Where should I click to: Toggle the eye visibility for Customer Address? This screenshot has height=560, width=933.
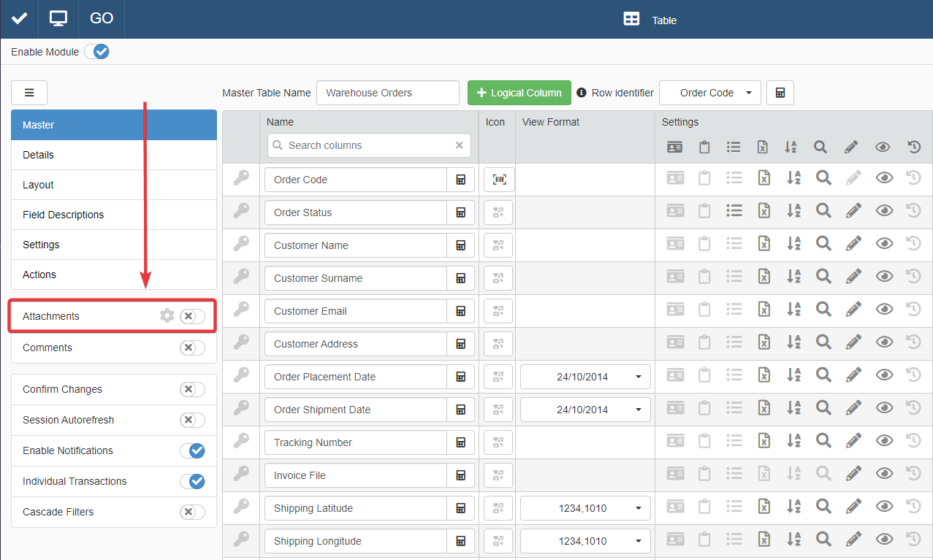(x=884, y=342)
